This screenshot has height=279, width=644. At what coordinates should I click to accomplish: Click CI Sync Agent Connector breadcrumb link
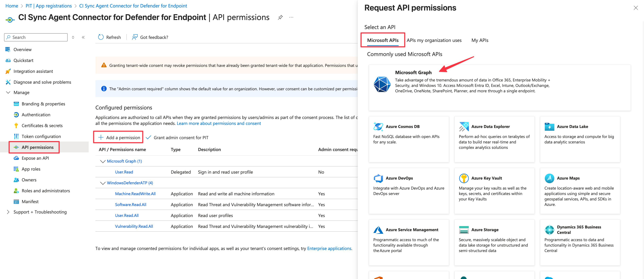pyautogui.click(x=133, y=6)
